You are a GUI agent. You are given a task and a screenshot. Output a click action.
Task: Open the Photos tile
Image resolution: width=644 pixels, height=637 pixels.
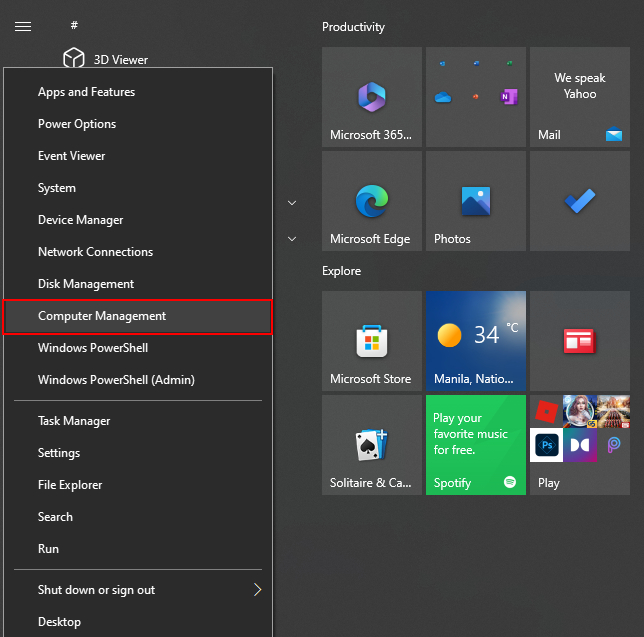tap(476, 201)
